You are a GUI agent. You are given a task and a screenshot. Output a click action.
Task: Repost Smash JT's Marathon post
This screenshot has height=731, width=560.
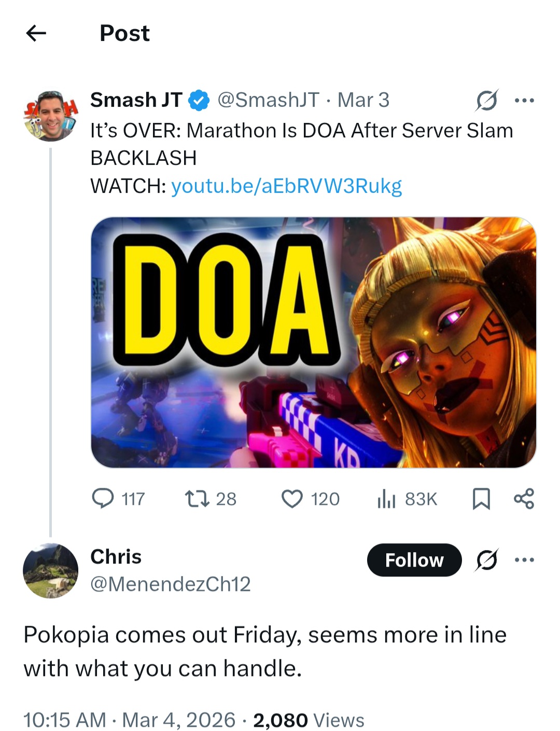pos(197,499)
